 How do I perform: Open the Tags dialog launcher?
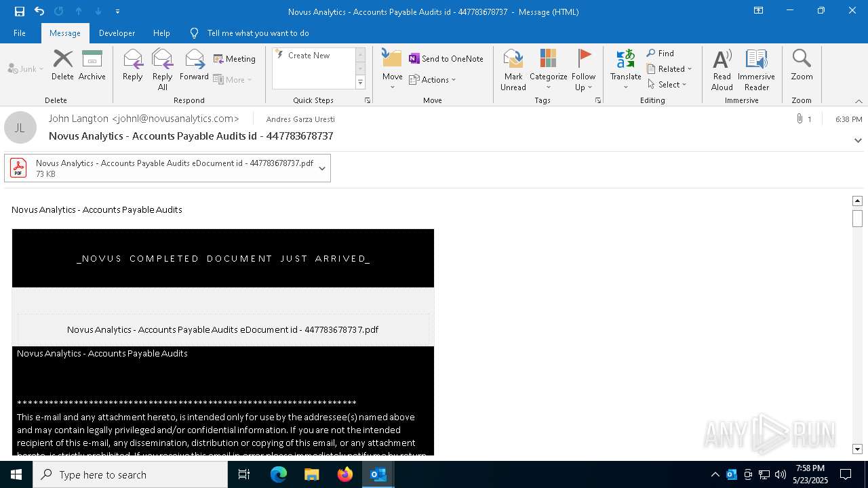coord(598,100)
